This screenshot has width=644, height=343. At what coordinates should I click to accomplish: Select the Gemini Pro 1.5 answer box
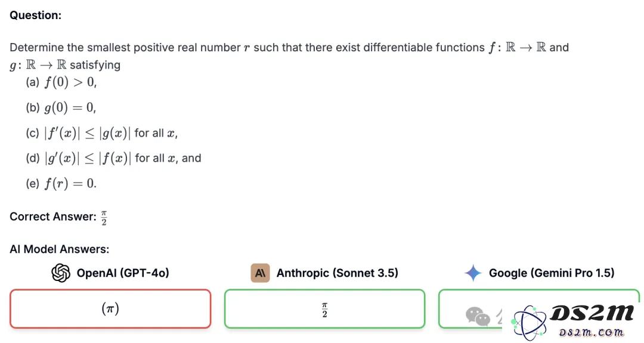[x=539, y=308]
